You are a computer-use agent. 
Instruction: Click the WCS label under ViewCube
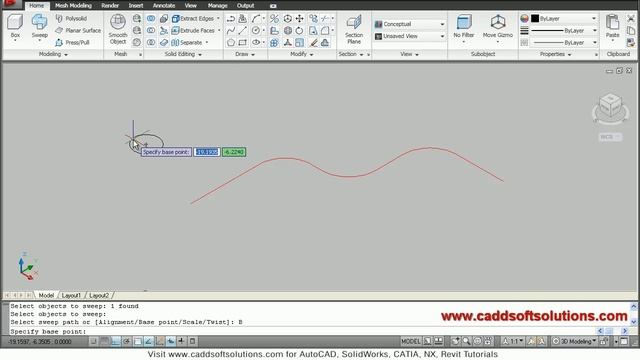click(x=610, y=137)
